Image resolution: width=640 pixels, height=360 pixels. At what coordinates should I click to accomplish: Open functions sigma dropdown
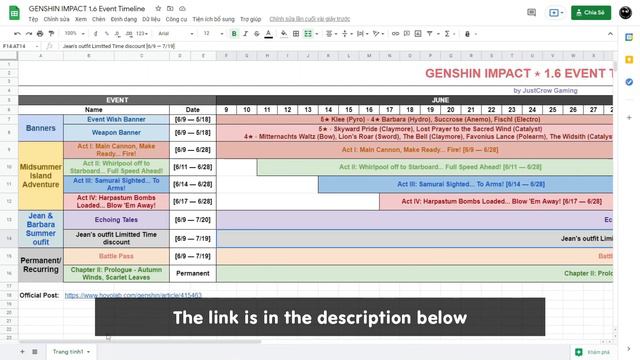[449, 33]
